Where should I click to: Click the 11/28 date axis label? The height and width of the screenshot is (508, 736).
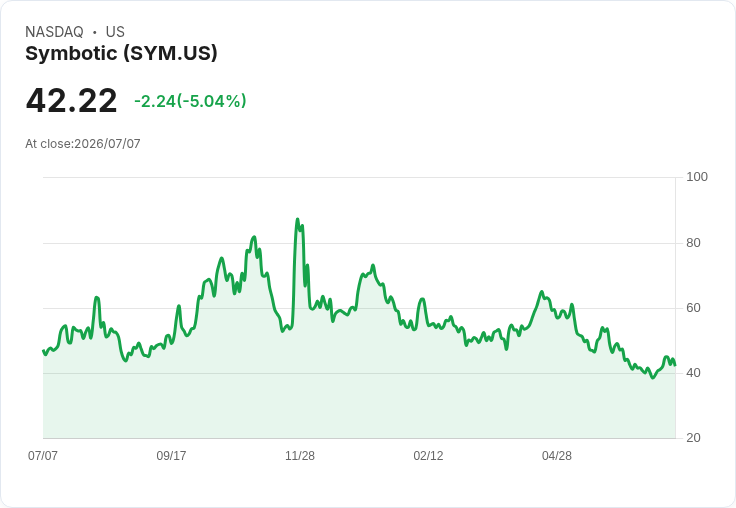click(300, 456)
